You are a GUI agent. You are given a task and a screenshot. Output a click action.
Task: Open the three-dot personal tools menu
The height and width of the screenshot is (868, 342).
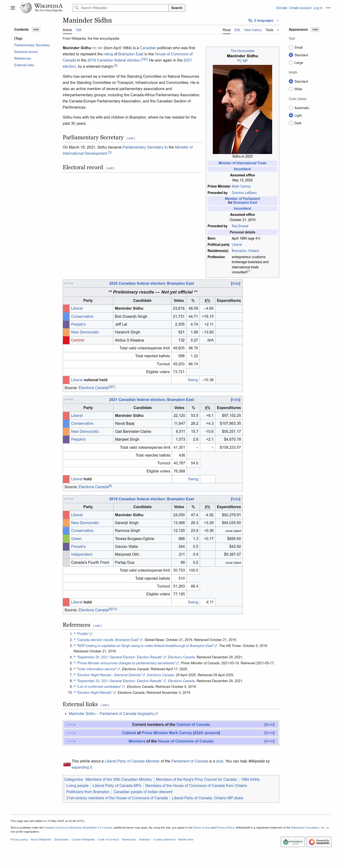tap(328, 8)
